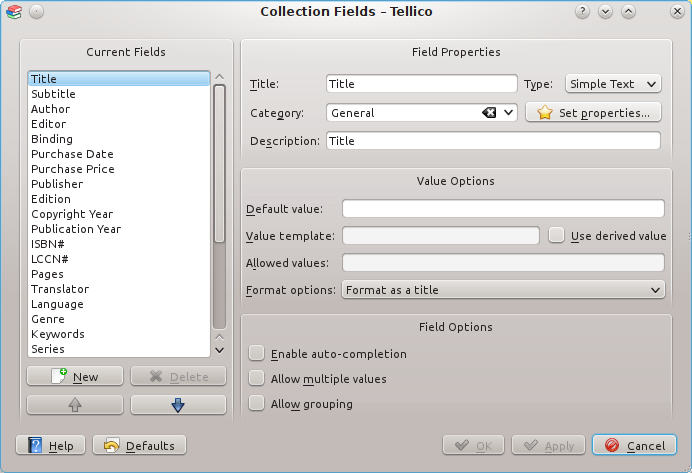Image resolution: width=692 pixels, height=473 pixels.
Task: Select Edition in the field list
Action: (x=119, y=199)
